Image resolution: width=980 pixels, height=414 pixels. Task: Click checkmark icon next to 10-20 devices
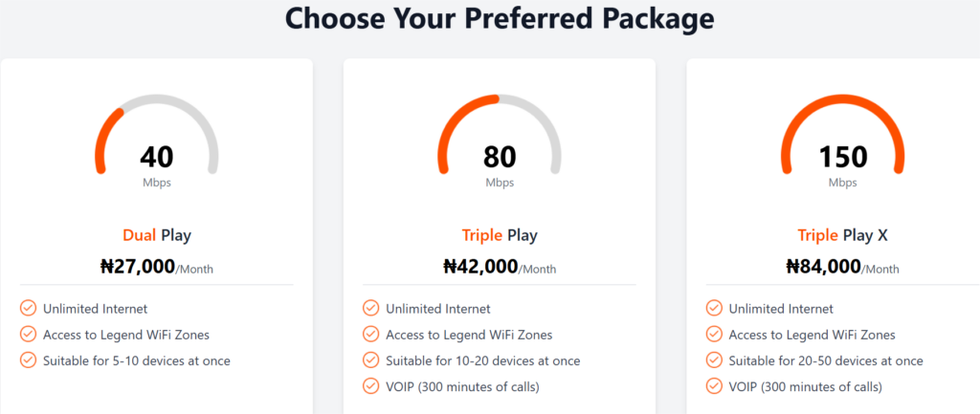pyautogui.click(x=370, y=360)
